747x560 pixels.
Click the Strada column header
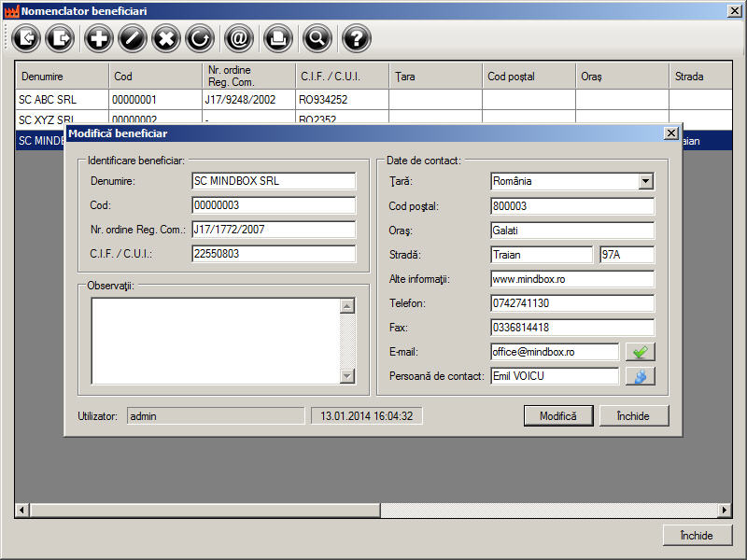click(x=700, y=77)
